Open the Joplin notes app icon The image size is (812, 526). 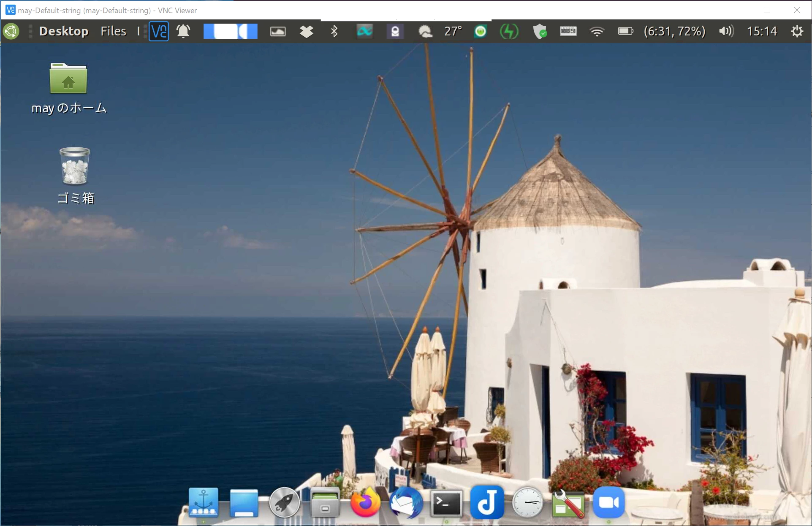coord(487,502)
